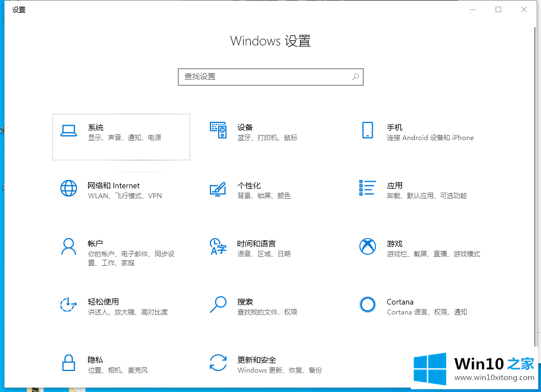The width and height of the screenshot is (541, 392).
Task: Click the text 连接 Android 设备和 iPhone
Action: (x=430, y=138)
